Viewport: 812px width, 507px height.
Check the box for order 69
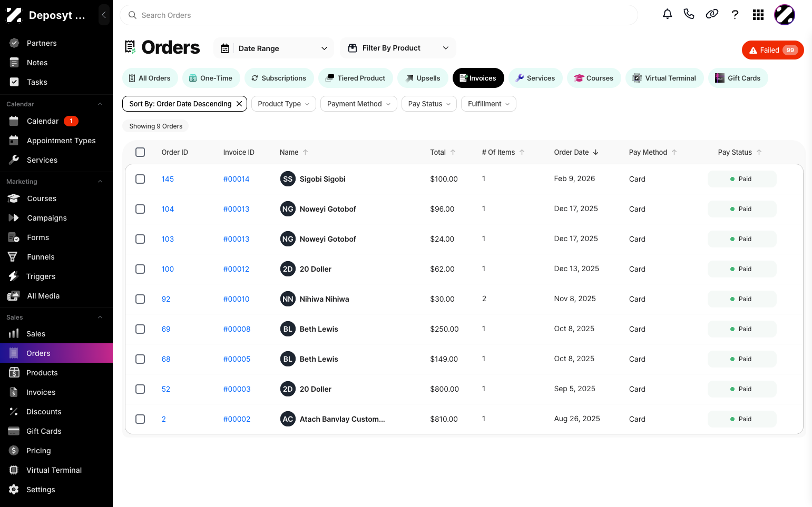[x=140, y=329]
